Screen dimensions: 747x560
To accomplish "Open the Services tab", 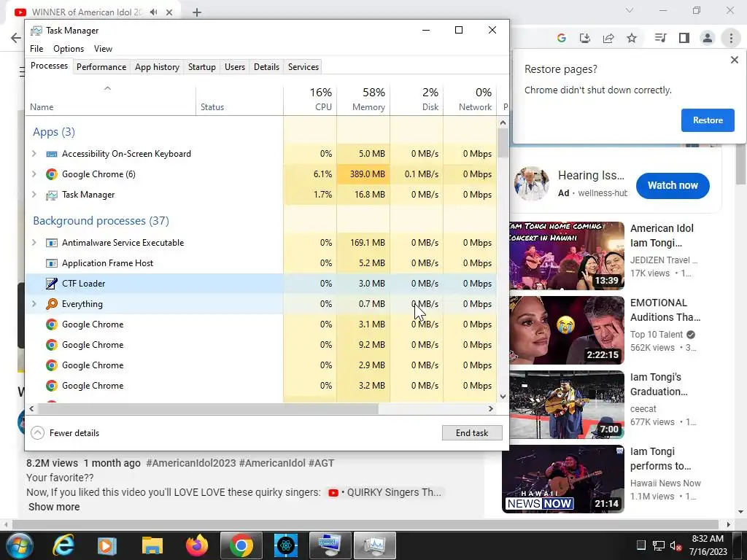I will (303, 67).
